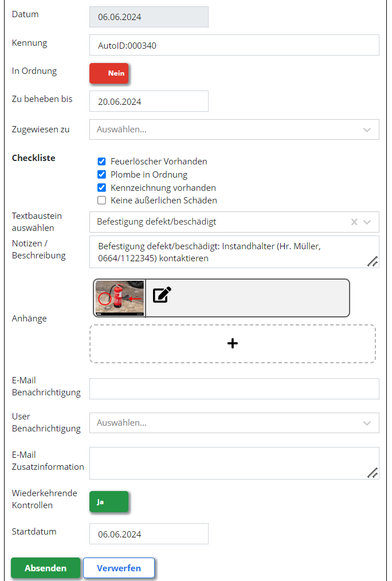The height and width of the screenshot is (581, 392).
Task: Uncheck Feuerlöscher Vorhanden checkbox
Action: [x=101, y=162]
